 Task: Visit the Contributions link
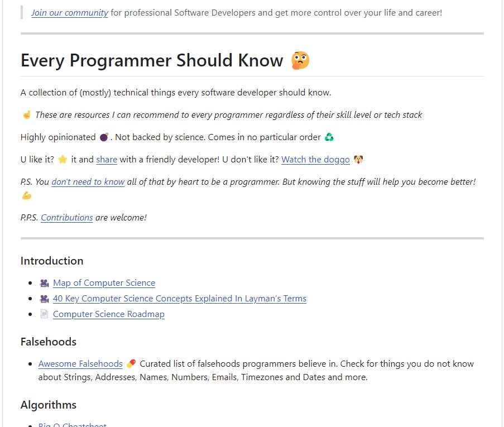click(x=67, y=218)
